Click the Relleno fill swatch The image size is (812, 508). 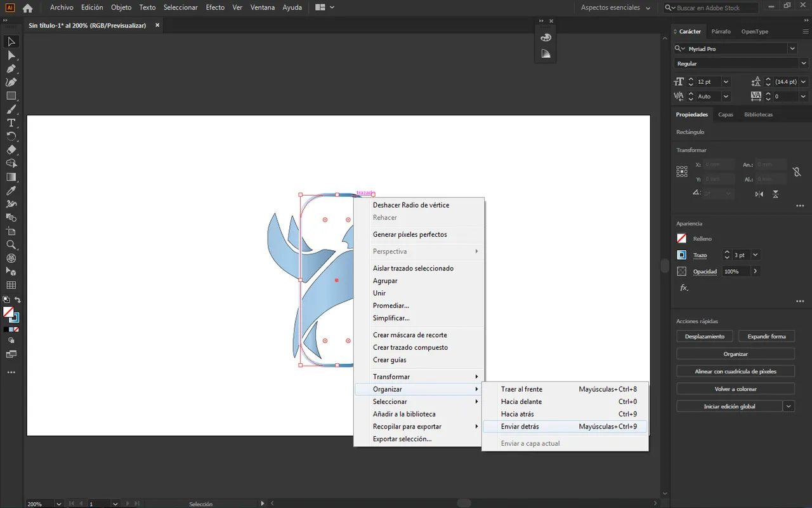tap(682, 239)
